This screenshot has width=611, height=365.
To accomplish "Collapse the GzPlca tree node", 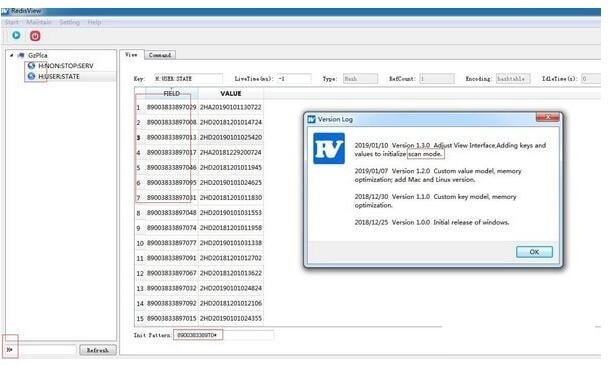I will 11,55.
